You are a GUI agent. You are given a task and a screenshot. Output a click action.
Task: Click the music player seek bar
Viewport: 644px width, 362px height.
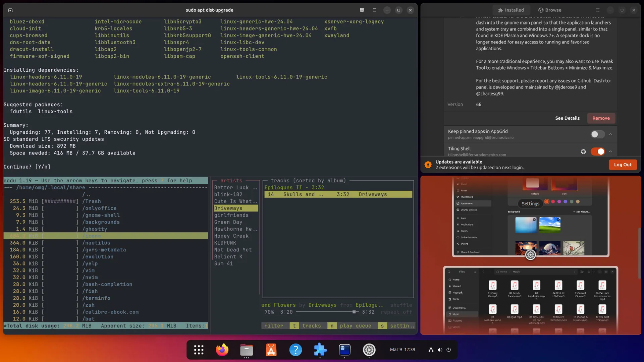pos(327,312)
